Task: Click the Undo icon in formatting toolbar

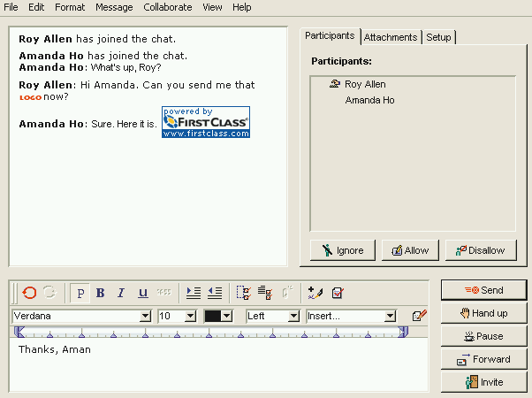Action: pos(30,293)
